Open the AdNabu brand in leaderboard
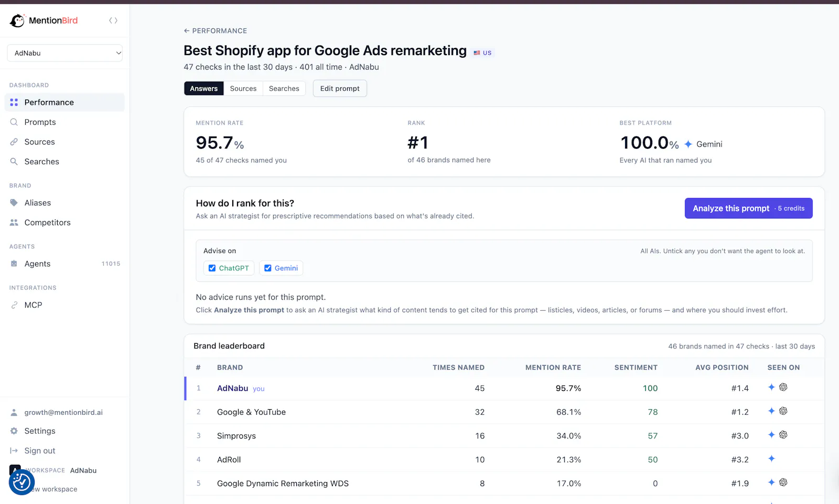839x504 pixels. pos(233,388)
